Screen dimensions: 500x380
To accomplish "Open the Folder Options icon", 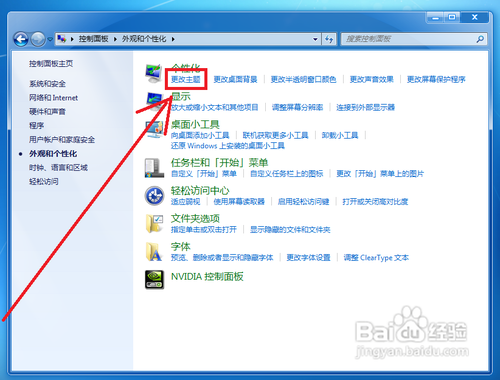I will tap(154, 223).
